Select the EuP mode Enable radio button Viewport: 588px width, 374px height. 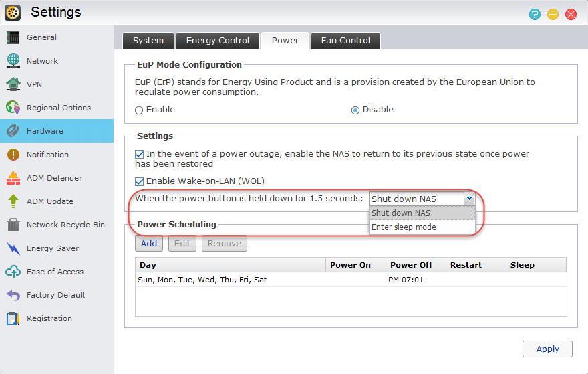pyautogui.click(x=139, y=110)
